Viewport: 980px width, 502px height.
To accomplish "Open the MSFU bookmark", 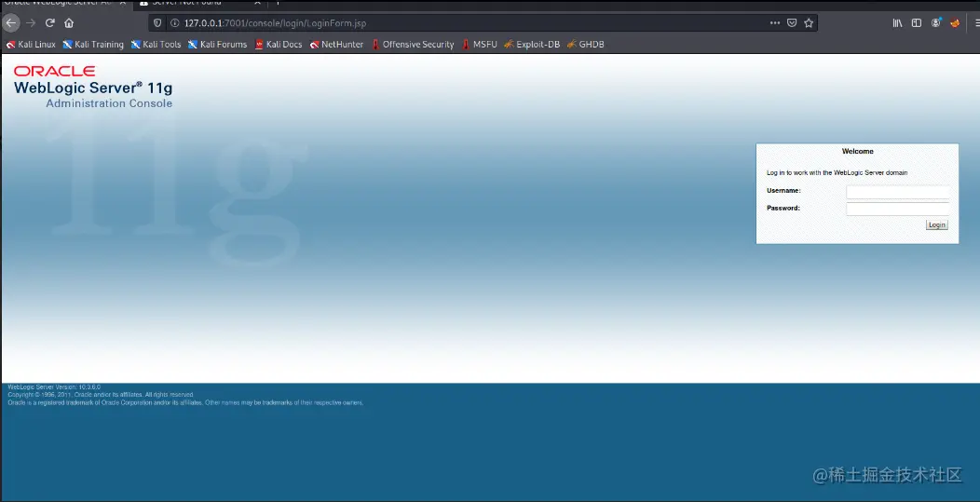I will coord(480,45).
